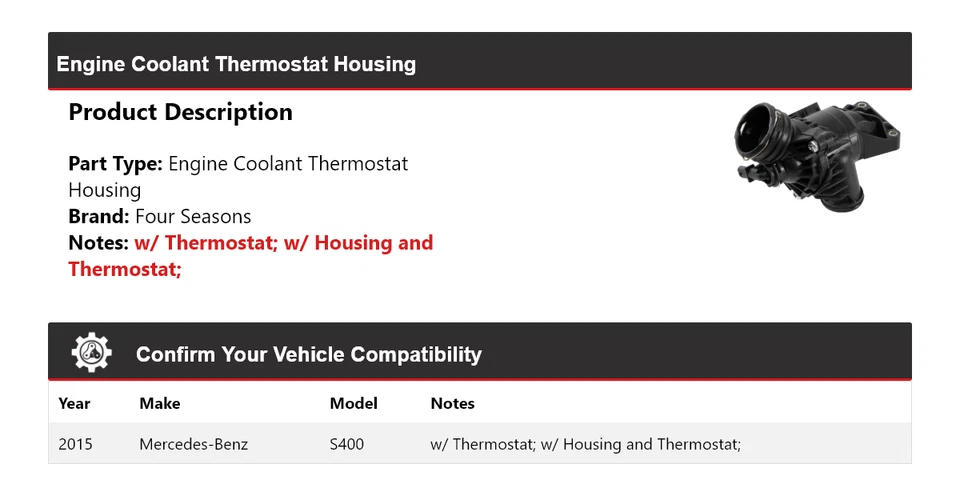Sort by the Year column header
Viewport: 960px width, 496px height.
(x=74, y=404)
